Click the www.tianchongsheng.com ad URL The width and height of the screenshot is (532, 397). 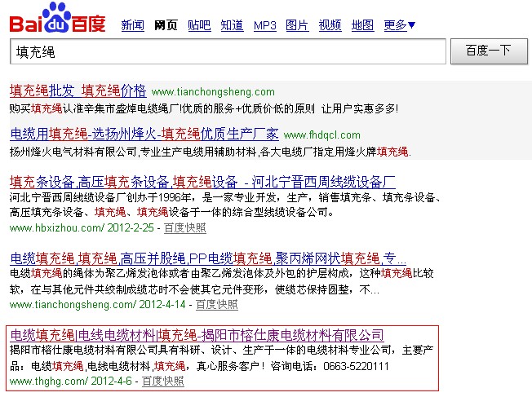[x=213, y=92]
